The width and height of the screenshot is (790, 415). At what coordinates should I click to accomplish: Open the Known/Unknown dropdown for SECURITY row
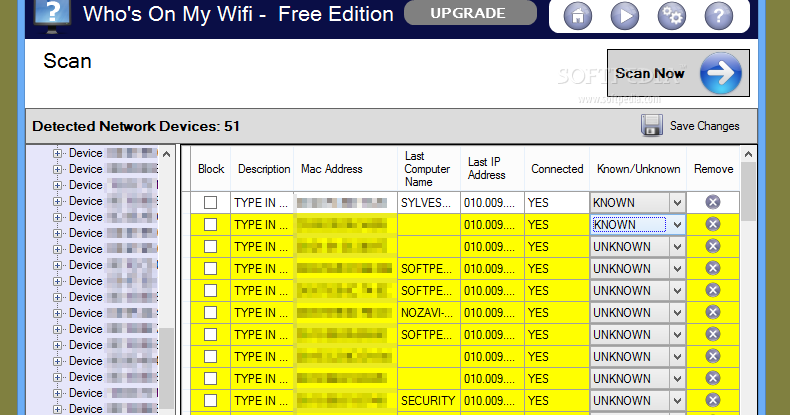pos(677,401)
